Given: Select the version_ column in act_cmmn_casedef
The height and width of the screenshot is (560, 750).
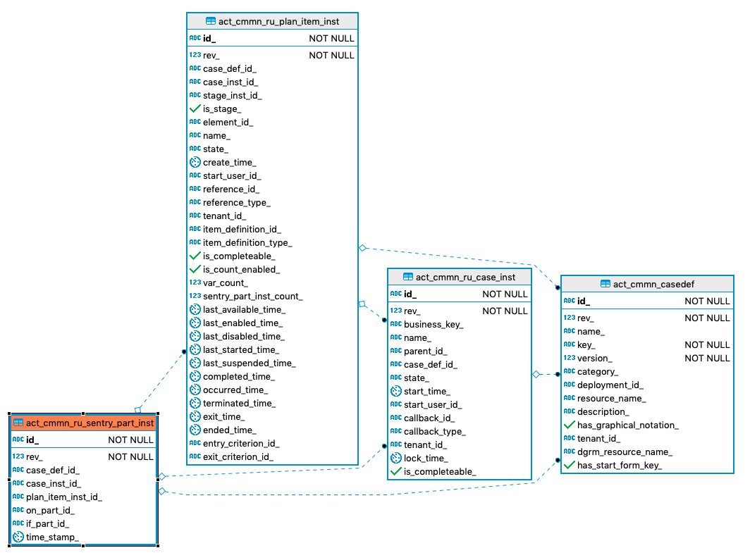Looking at the screenshot, I should coord(594,359).
